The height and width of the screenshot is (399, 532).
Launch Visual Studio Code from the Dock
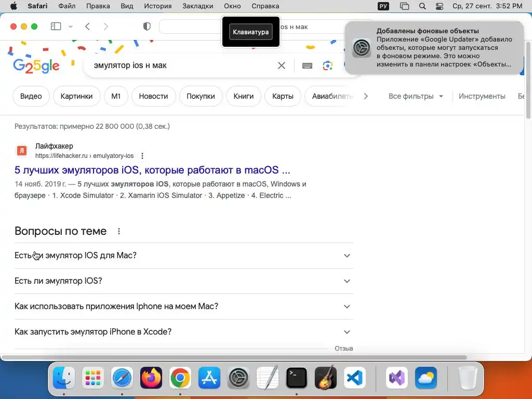(354, 378)
